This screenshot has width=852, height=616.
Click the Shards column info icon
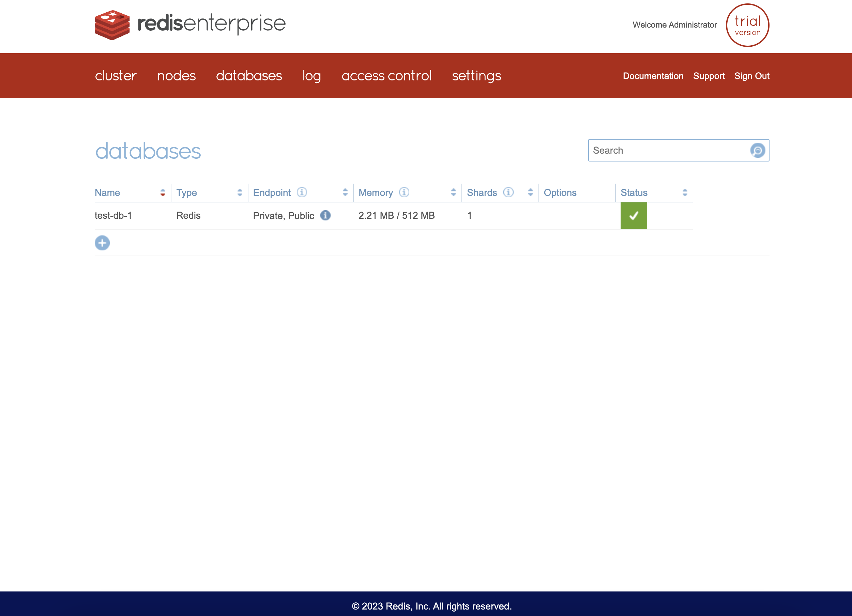click(509, 192)
